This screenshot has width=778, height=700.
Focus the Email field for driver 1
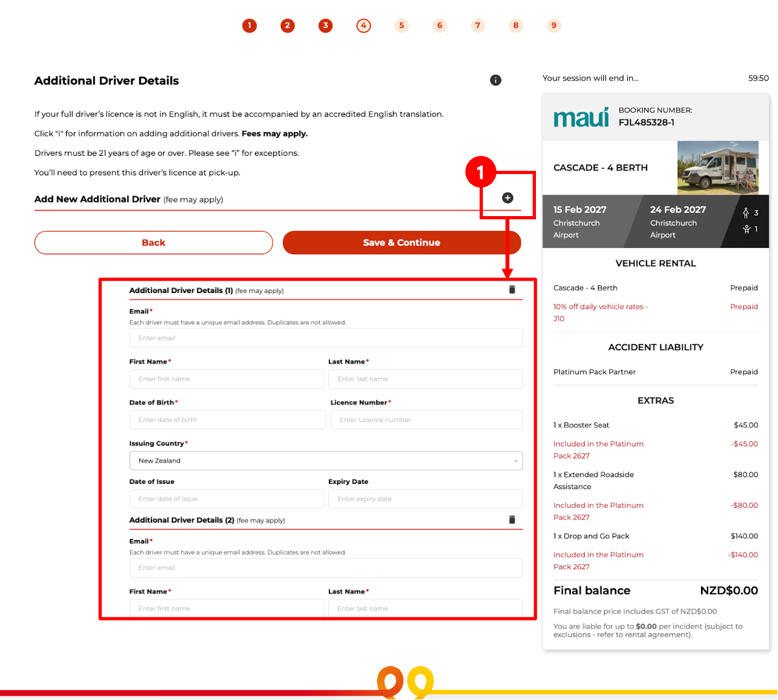[x=326, y=338]
